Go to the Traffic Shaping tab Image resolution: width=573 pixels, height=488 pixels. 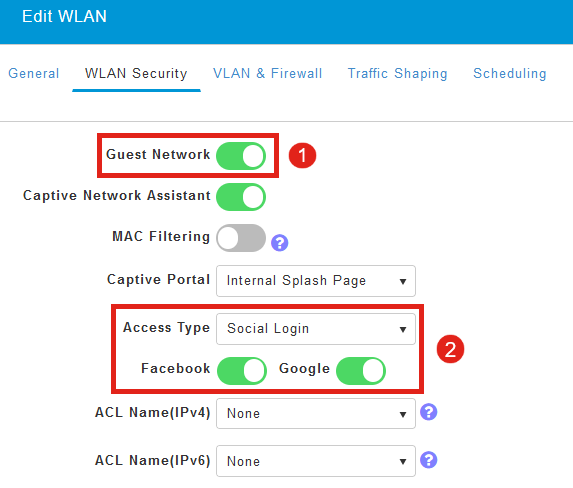pyautogui.click(x=397, y=73)
